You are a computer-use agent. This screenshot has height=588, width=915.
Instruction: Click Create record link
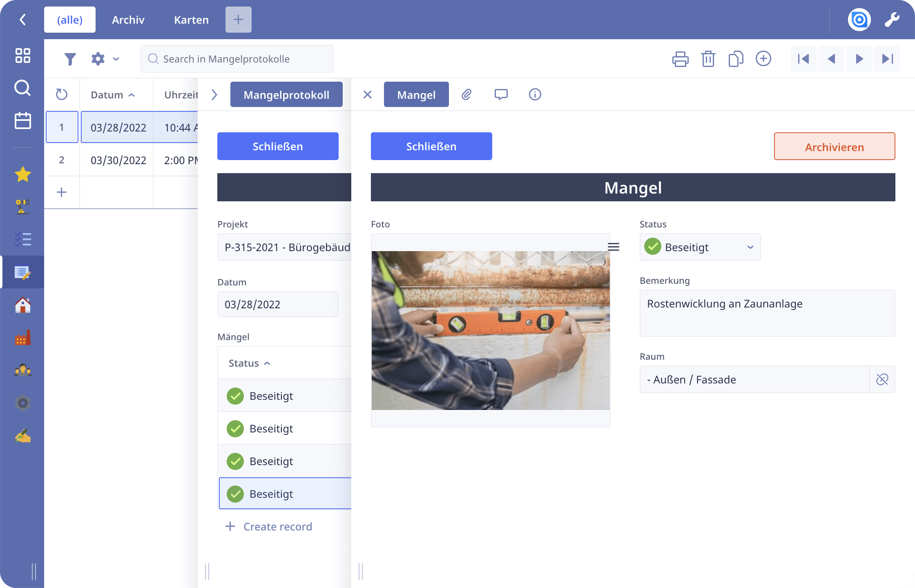[x=269, y=526]
